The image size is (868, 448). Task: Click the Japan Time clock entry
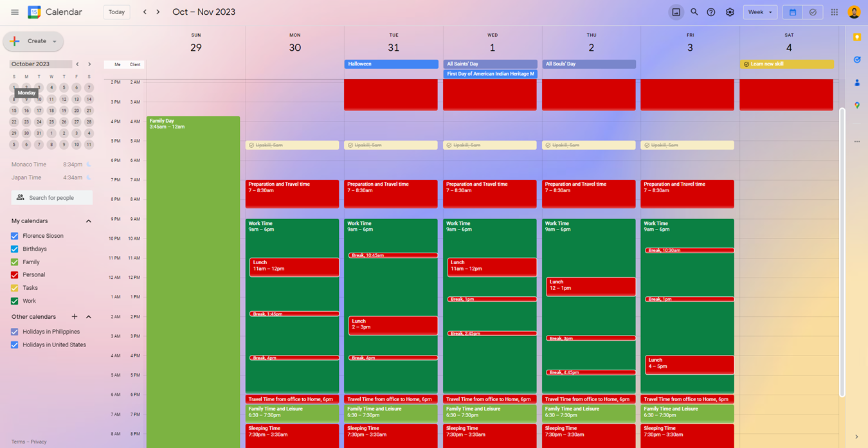point(51,177)
